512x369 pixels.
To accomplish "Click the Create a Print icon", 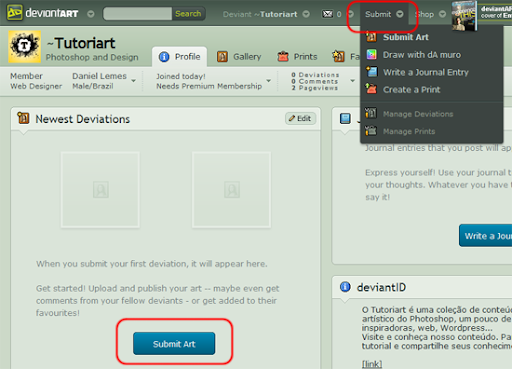I will tap(371, 89).
